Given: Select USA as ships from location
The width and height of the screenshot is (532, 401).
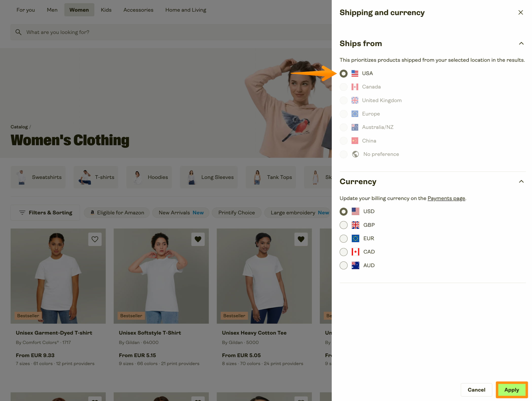Looking at the screenshot, I should point(343,73).
